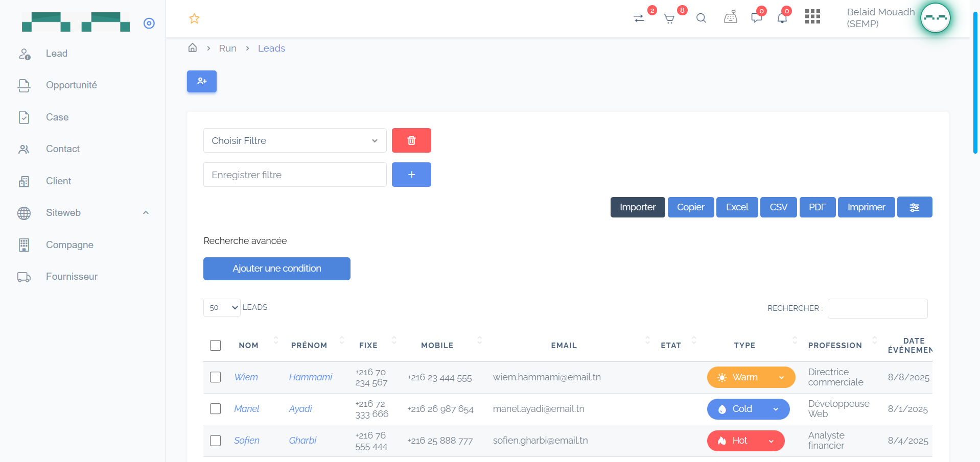Open Case in the sidebar

57,117
